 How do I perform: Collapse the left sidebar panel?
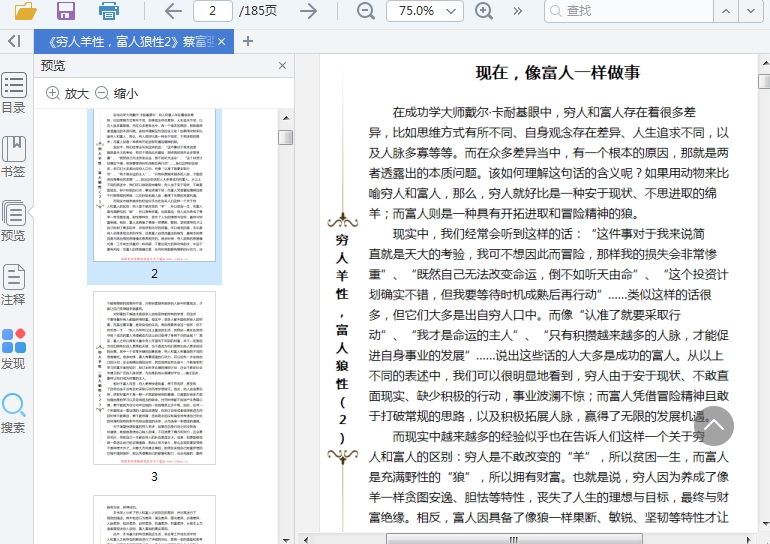click(x=14, y=41)
